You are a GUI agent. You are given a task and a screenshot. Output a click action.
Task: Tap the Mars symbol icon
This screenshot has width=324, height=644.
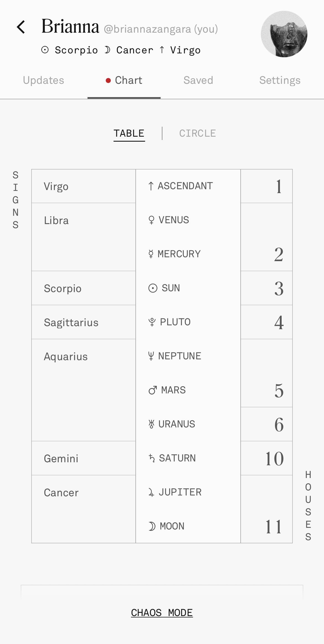153,390
